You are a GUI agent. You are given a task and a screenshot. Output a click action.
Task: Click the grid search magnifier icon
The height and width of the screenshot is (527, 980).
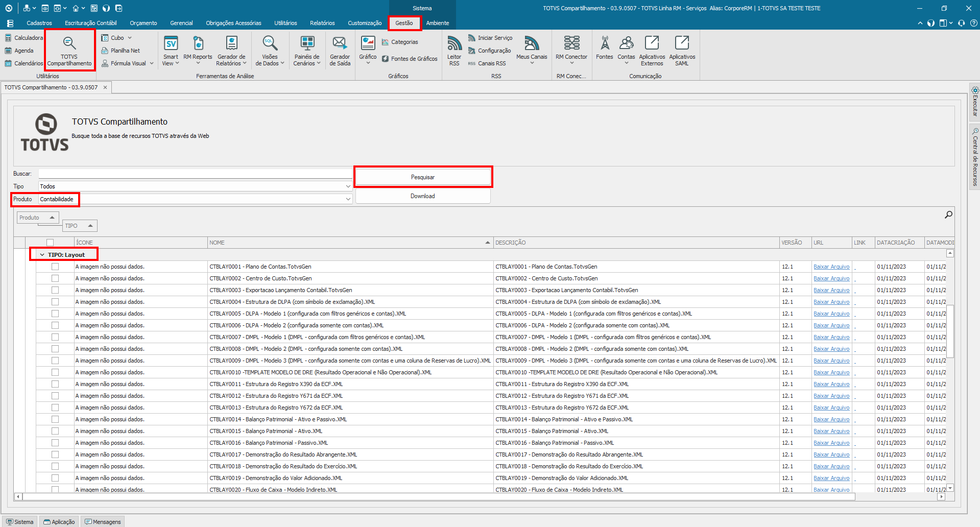tap(948, 214)
